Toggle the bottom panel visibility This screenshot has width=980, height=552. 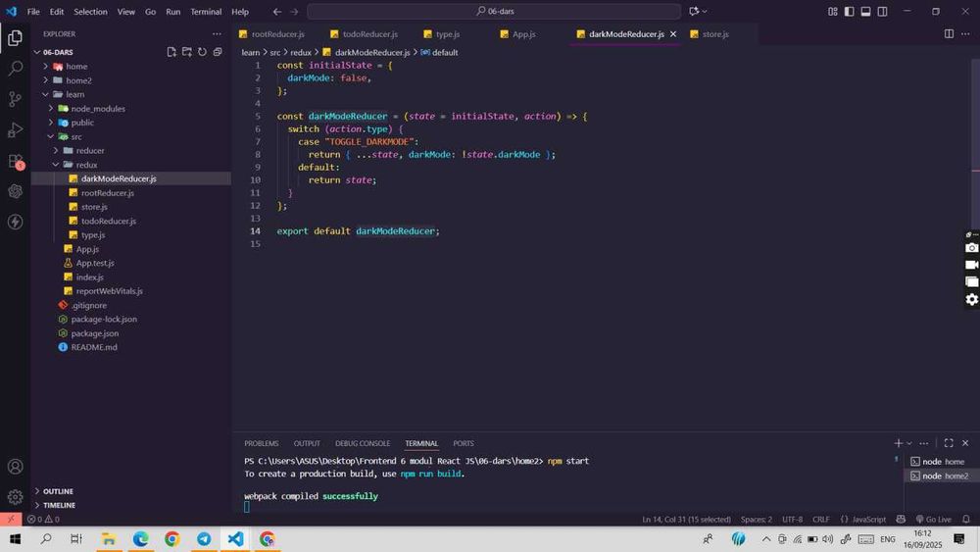865,11
